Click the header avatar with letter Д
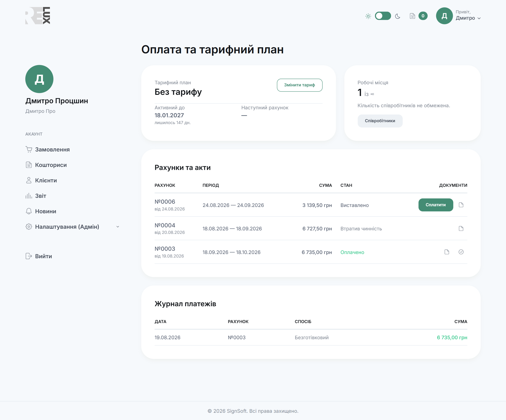Viewport: 506px width, 420px height. [x=444, y=16]
